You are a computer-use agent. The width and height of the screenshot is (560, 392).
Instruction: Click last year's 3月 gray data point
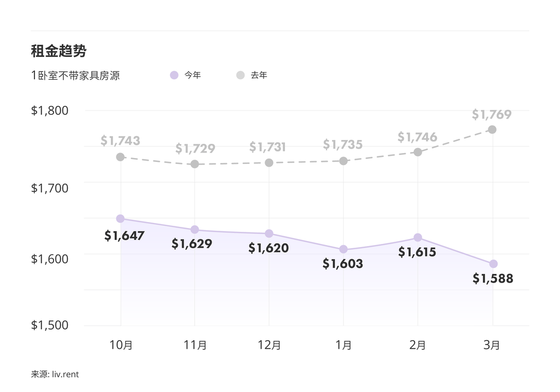click(492, 130)
